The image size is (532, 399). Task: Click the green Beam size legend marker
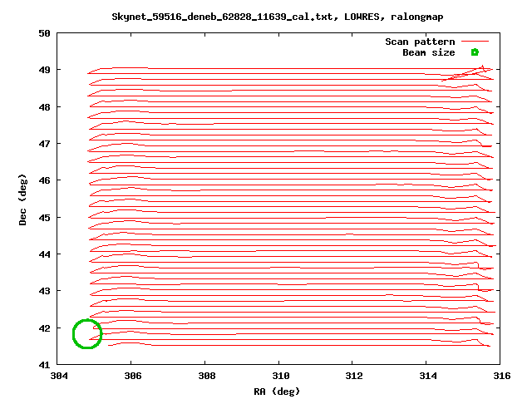click(x=475, y=52)
